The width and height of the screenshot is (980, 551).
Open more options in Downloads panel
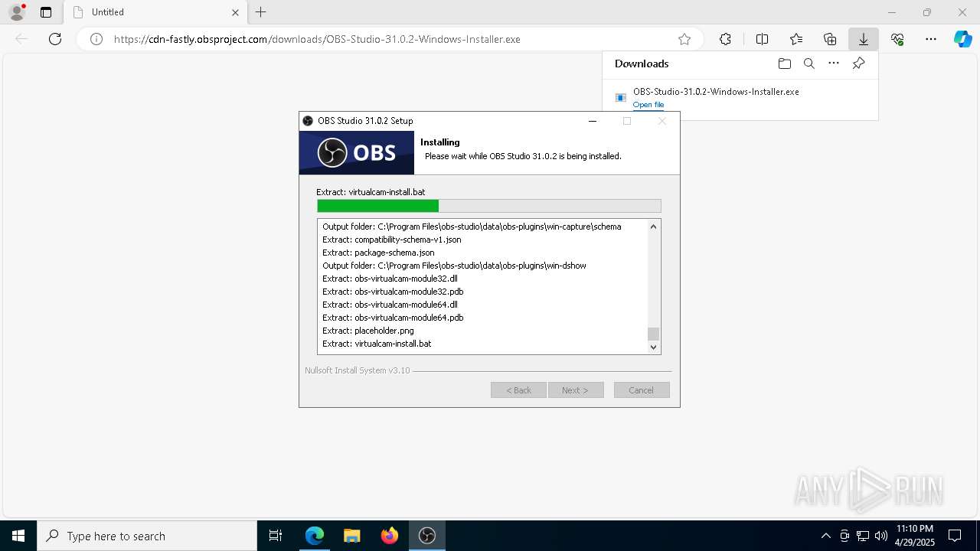point(834,64)
